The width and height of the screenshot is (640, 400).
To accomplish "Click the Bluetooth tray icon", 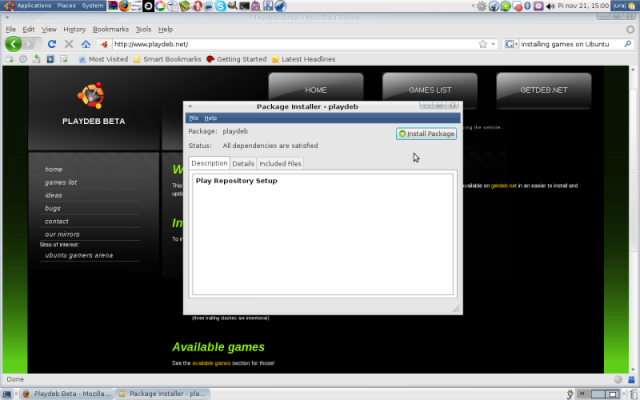I will point(527,6).
